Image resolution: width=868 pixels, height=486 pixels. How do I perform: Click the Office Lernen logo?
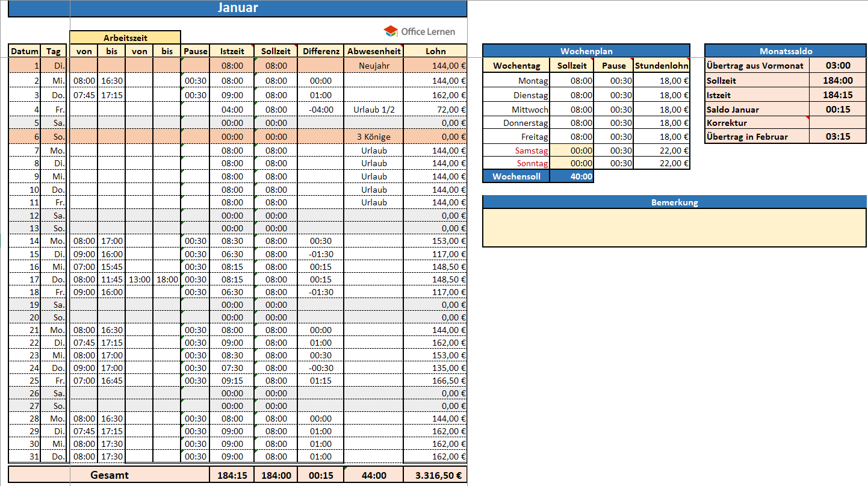tap(420, 31)
